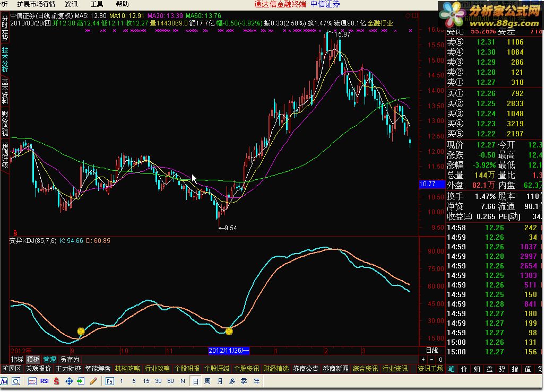545x392 pixels.
Task: Open the 资讯工场 tab
Action: [x=430, y=369]
